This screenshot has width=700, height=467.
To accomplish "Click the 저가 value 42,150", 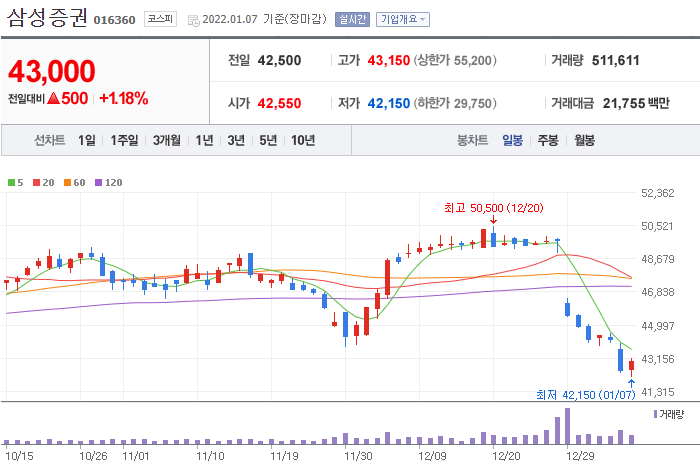I will point(389,103).
